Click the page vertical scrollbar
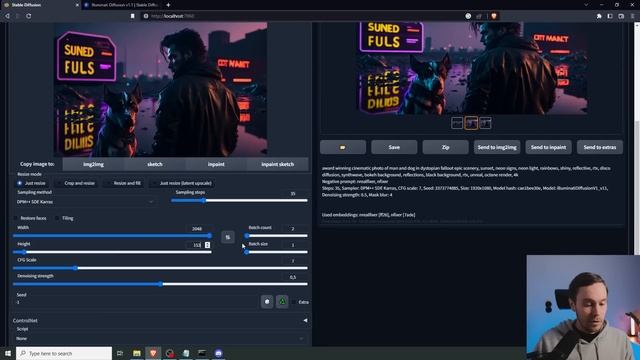The image size is (640, 360). coord(637,139)
